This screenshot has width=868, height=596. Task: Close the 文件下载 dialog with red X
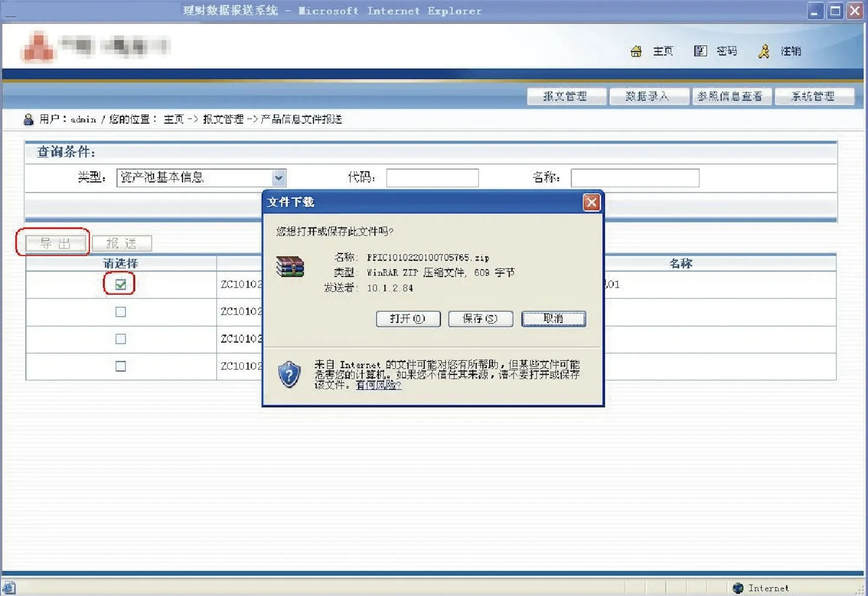[x=591, y=202]
